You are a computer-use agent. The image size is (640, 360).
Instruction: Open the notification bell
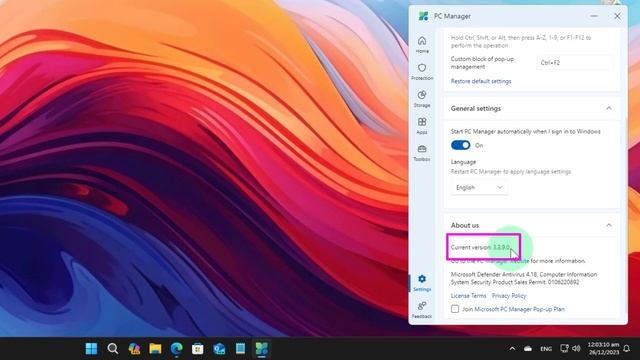627,349
